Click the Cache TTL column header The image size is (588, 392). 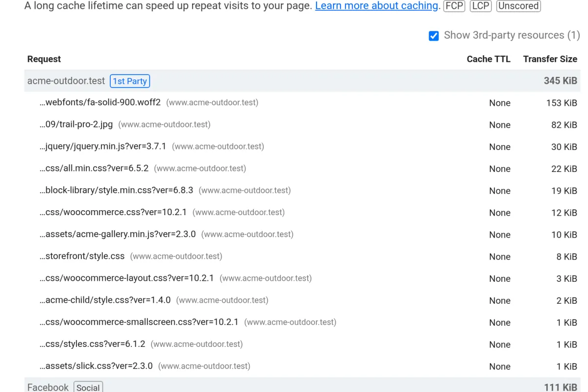(489, 59)
